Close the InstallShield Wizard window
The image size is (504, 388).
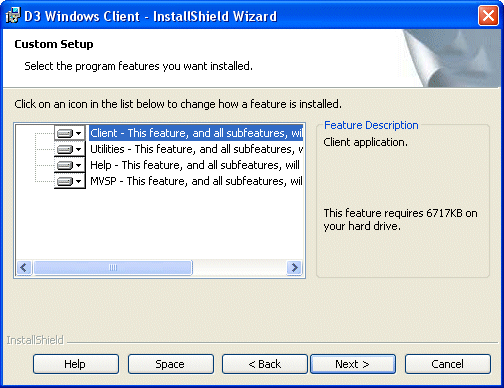[488, 16]
